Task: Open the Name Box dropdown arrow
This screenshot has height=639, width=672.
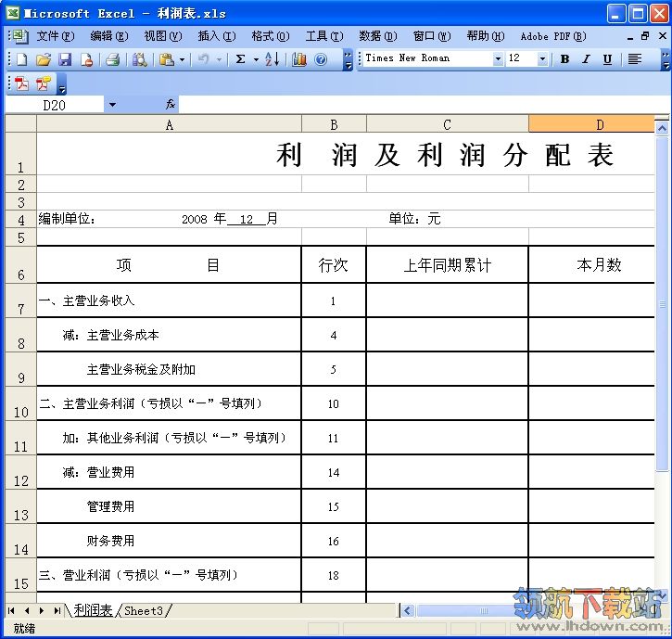Action: tap(112, 104)
